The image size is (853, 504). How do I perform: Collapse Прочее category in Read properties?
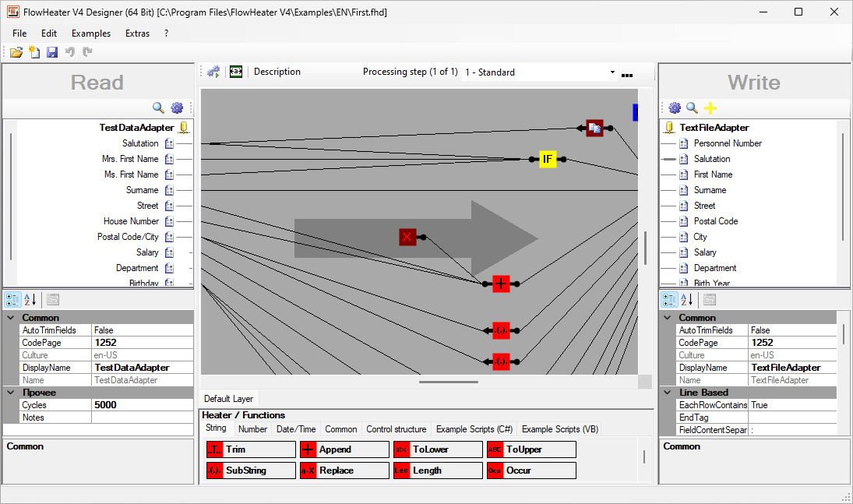10,393
